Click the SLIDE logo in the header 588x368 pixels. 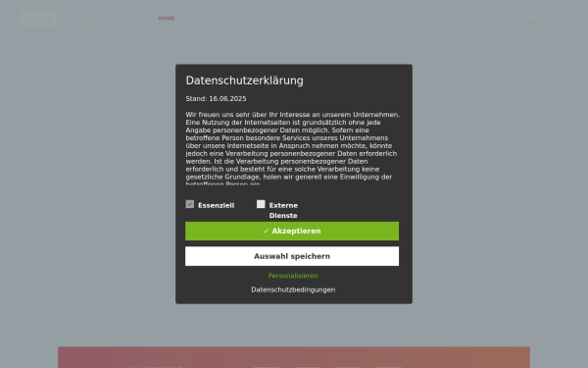57,18
